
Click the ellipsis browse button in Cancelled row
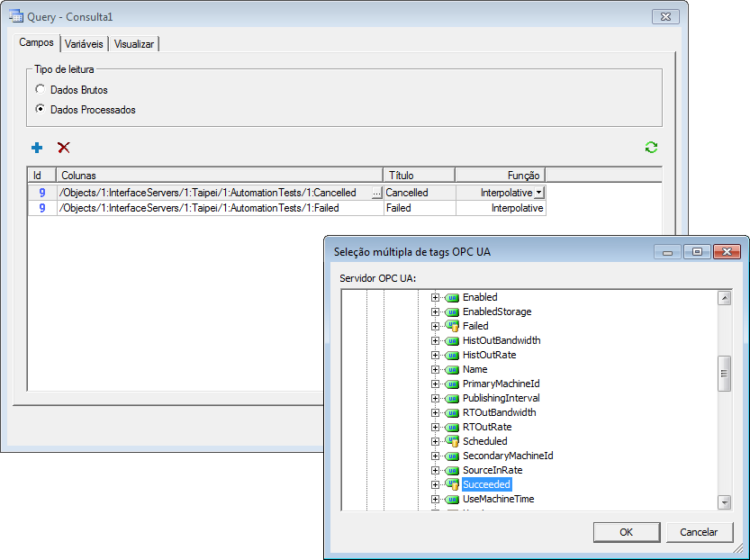[x=376, y=193]
